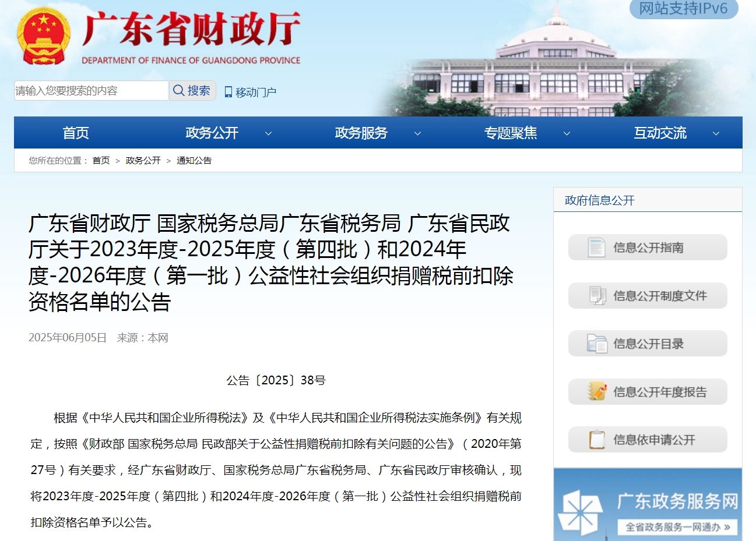Click the national emblem logo

[44, 35]
